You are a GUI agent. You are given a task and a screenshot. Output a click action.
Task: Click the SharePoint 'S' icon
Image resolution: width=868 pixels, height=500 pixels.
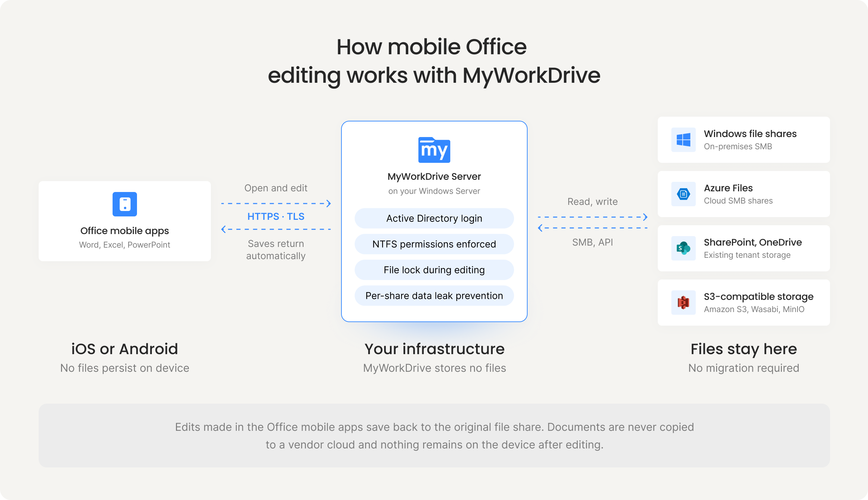tap(683, 248)
